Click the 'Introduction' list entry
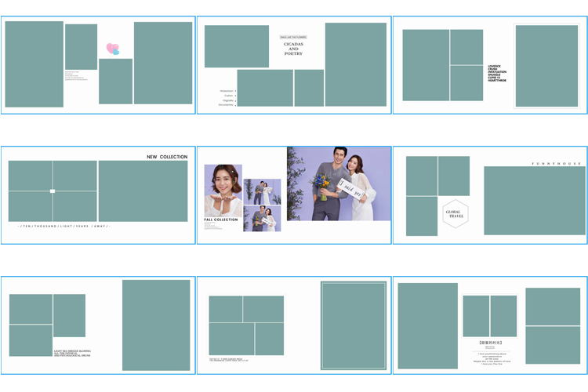 226,91
